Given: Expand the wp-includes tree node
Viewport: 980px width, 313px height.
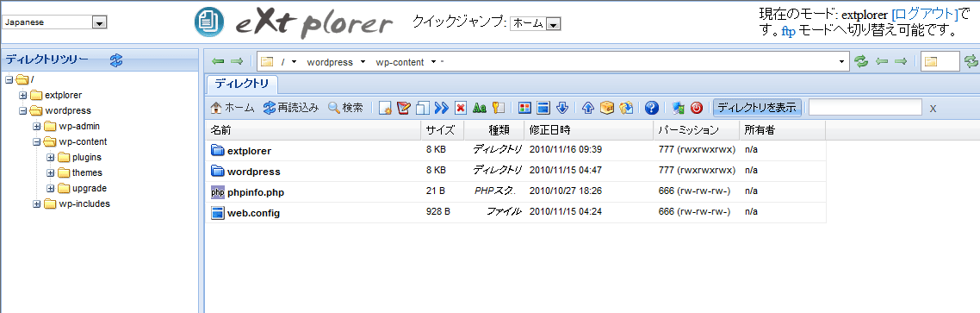Looking at the screenshot, I should click(36, 203).
